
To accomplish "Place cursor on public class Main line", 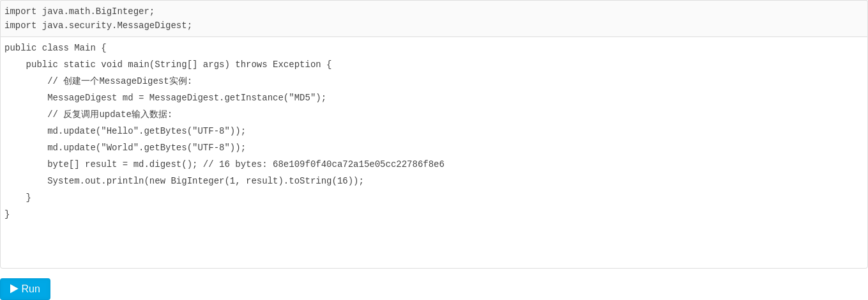I will tap(55, 48).
